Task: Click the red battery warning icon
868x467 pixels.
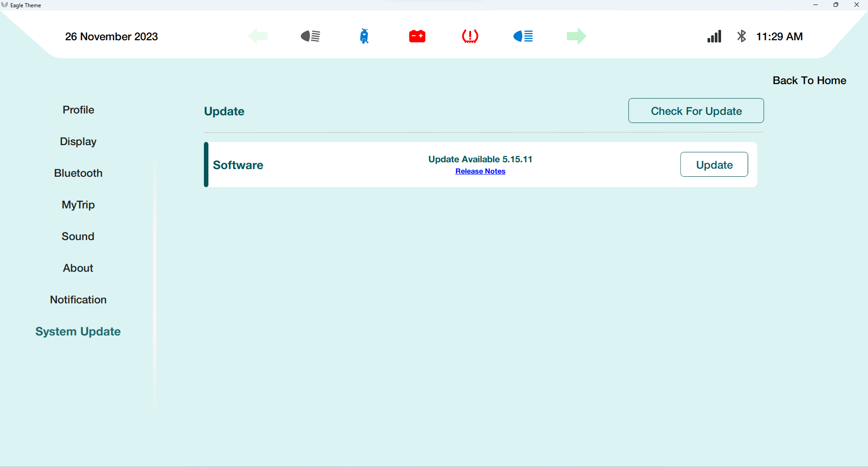Action: pyautogui.click(x=417, y=36)
